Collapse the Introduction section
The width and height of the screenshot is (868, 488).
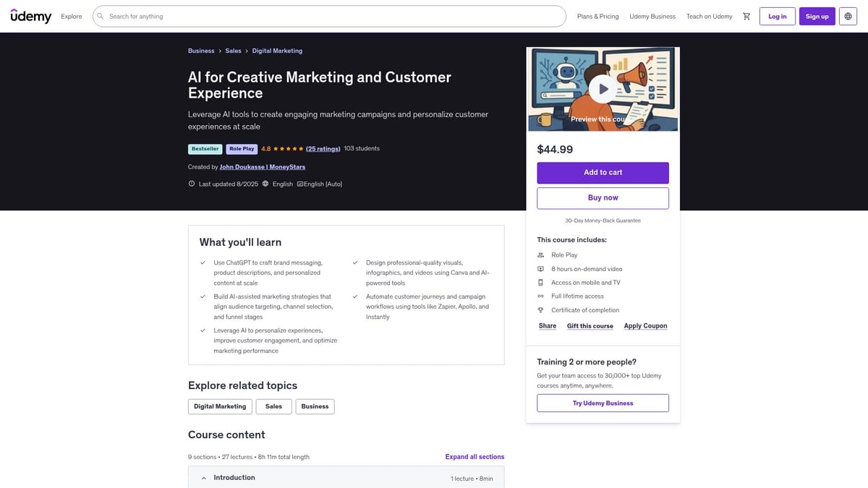coord(203,477)
